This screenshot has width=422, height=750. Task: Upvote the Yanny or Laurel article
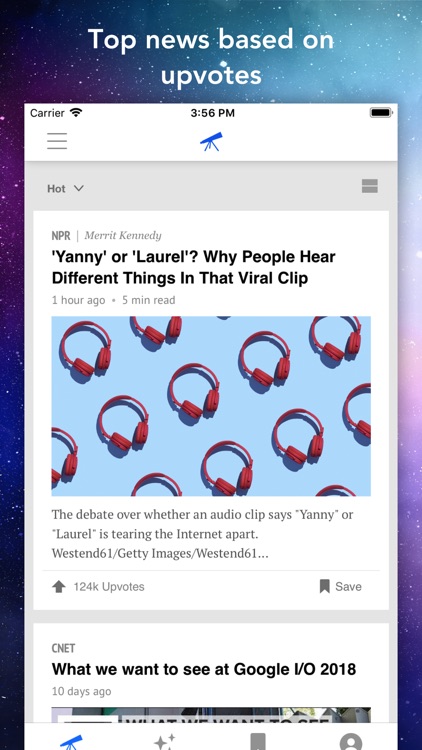(x=59, y=586)
